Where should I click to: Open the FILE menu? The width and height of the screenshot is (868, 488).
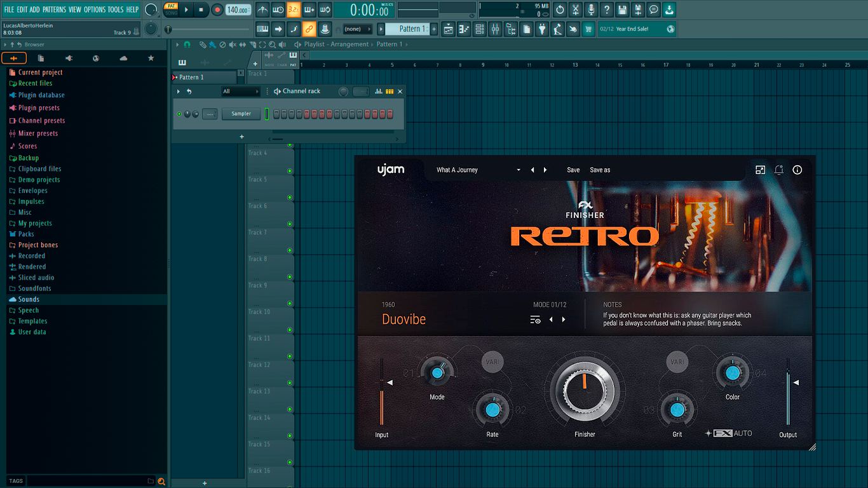pyautogui.click(x=9, y=10)
